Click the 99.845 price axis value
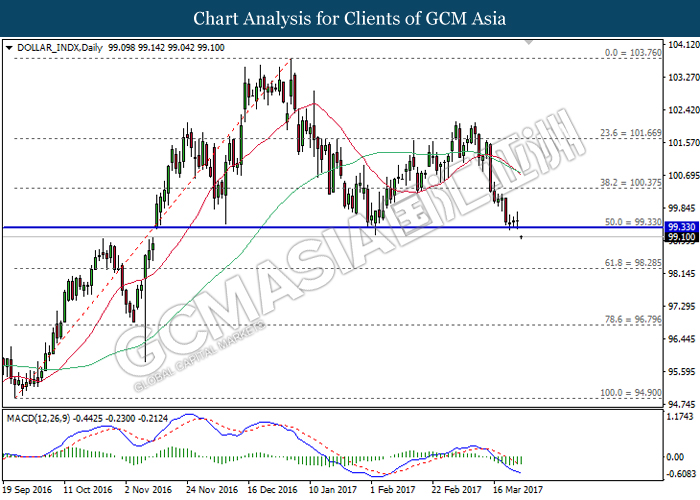Screen dimensions: 700x500 coord(681,208)
